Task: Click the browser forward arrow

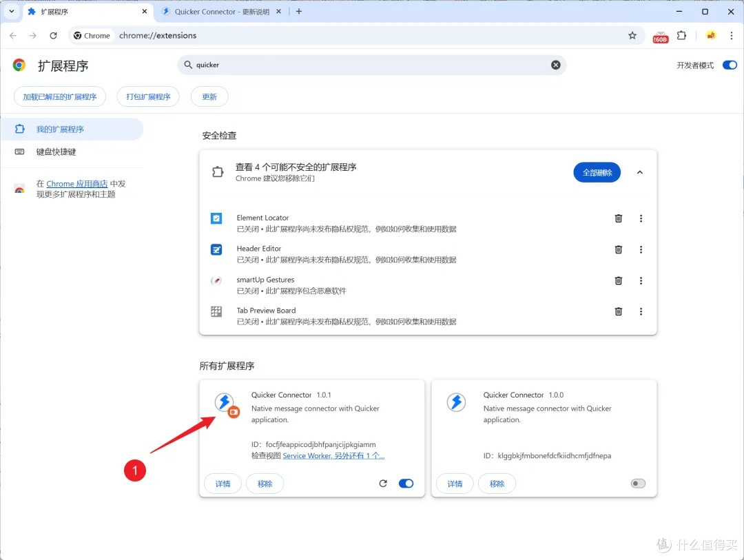Action: pyautogui.click(x=33, y=36)
